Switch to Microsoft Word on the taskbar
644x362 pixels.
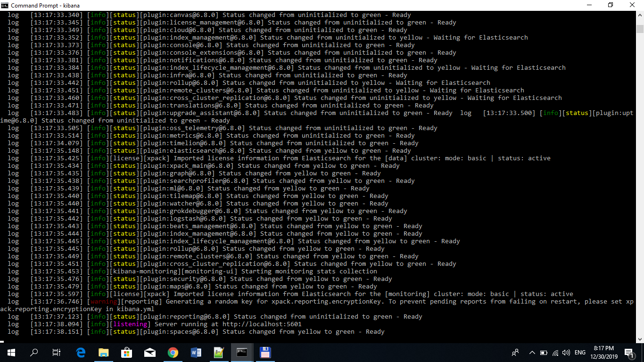pyautogui.click(x=196, y=352)
